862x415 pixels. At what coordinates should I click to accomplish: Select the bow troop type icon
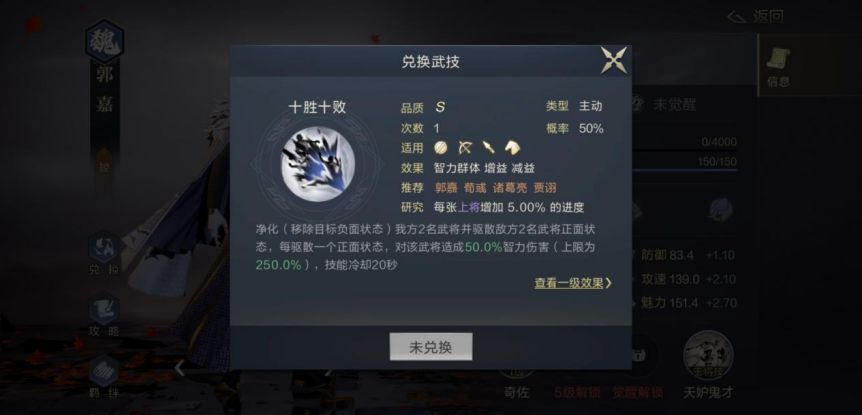coord(465,147)
